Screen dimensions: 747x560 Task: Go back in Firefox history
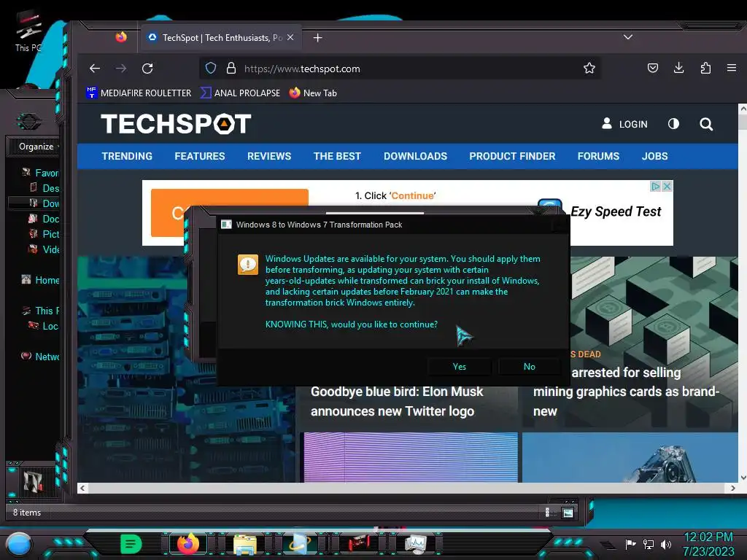95,69
